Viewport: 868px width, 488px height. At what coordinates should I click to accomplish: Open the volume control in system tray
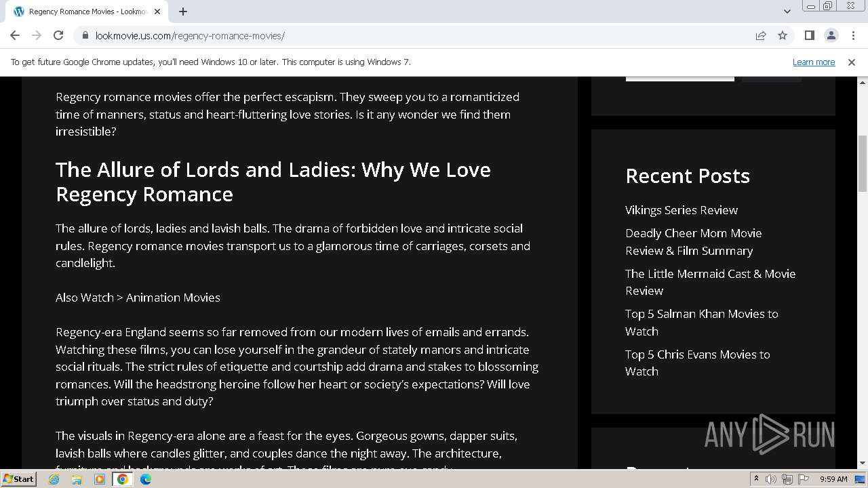point(771,479)
